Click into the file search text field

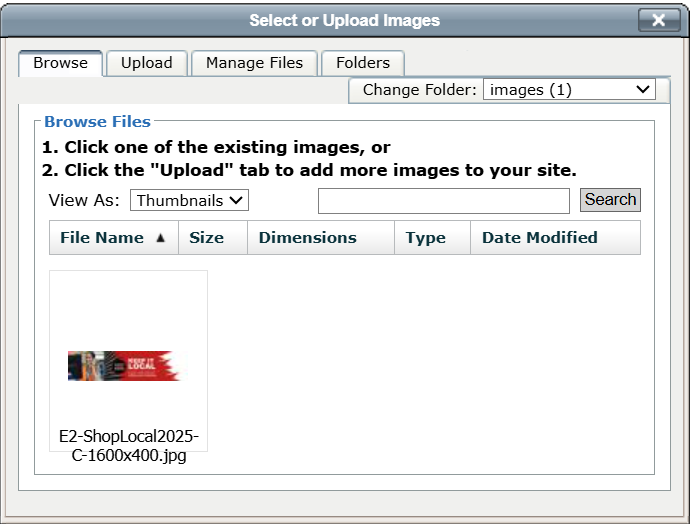[443, 200]
